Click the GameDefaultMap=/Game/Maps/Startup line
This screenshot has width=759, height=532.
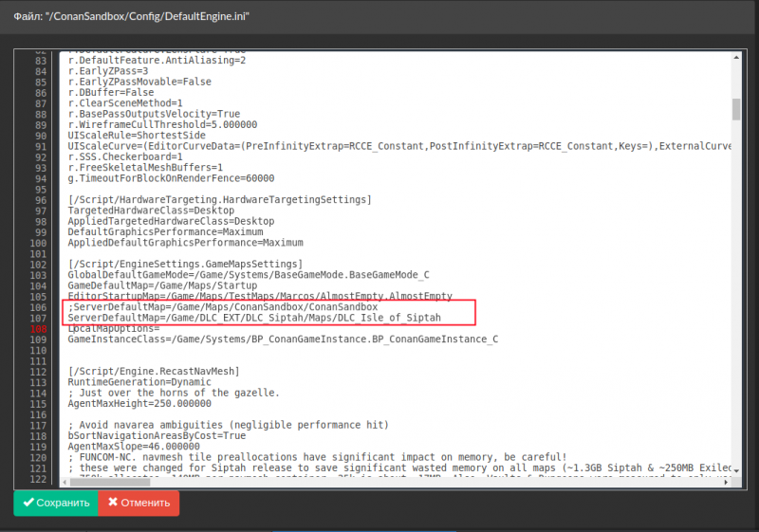click(162, 285)
